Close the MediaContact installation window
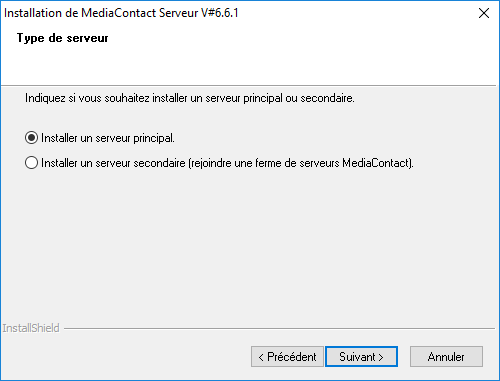This screenshot has height=381, width=500. [x=484, y=13]
